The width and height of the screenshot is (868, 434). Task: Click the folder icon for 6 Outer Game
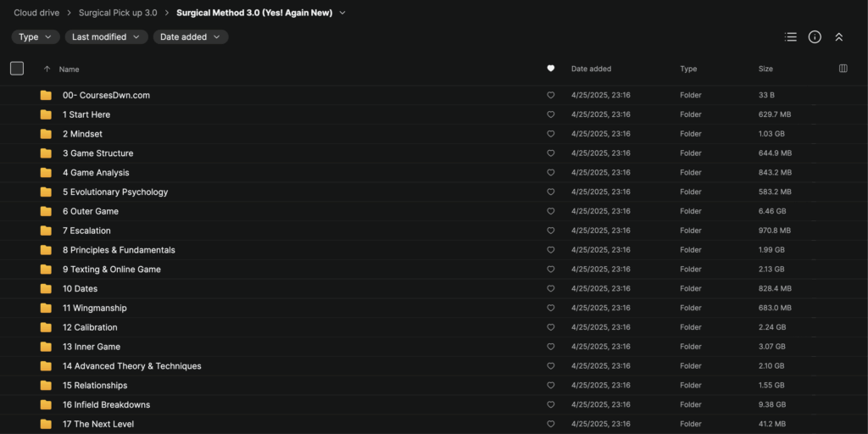click(46, 211)
